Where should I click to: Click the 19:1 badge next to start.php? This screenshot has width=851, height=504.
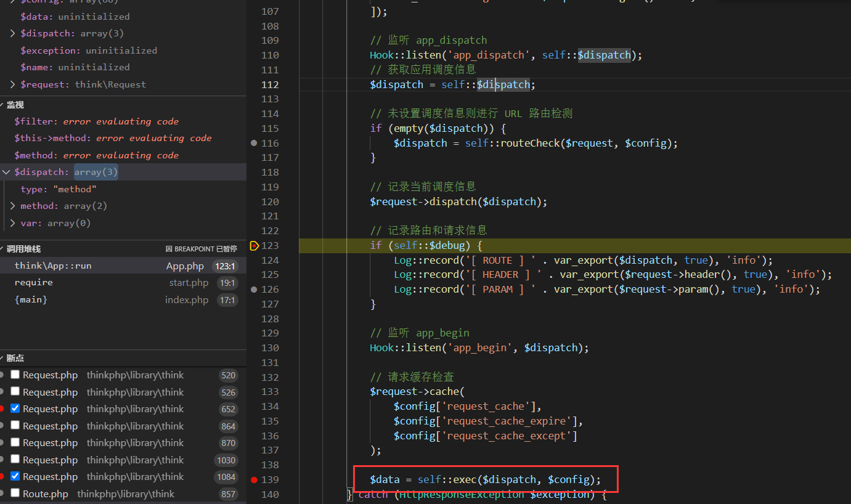(227, 283)
